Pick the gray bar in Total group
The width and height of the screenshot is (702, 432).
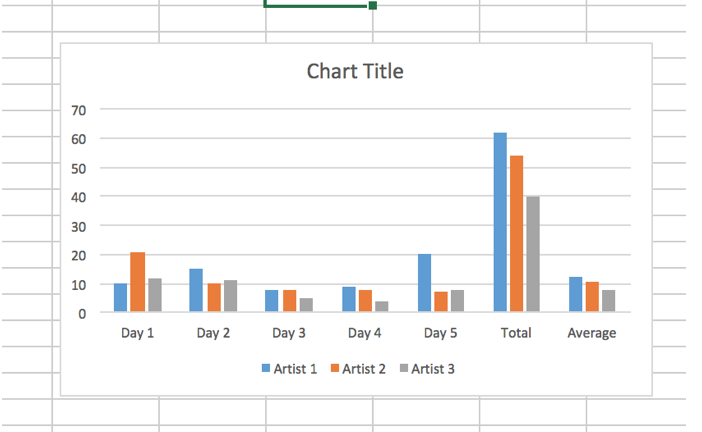pos(532,254)
